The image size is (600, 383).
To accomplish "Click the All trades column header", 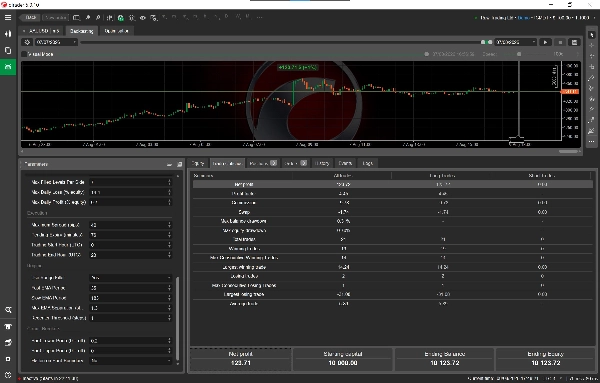I will [342, 176].
